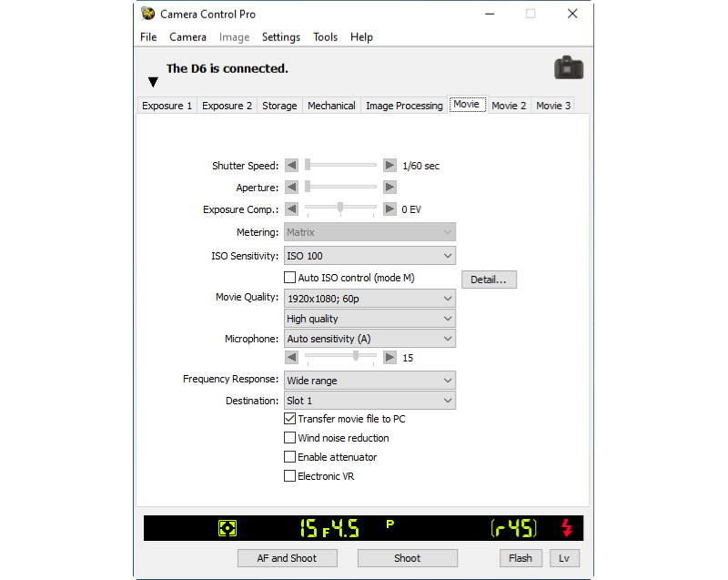This screenshot has width=728, height=580.
Task: Click the Camera Control Pro title bar icon
Action: tap(148, 14)
